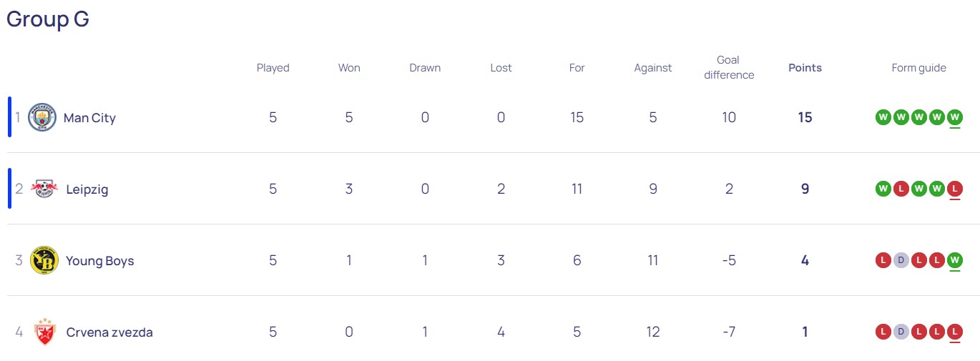The width and height of the screenshot is (980, 361).
Task: Click the Points column header
Action: (805, 68)
